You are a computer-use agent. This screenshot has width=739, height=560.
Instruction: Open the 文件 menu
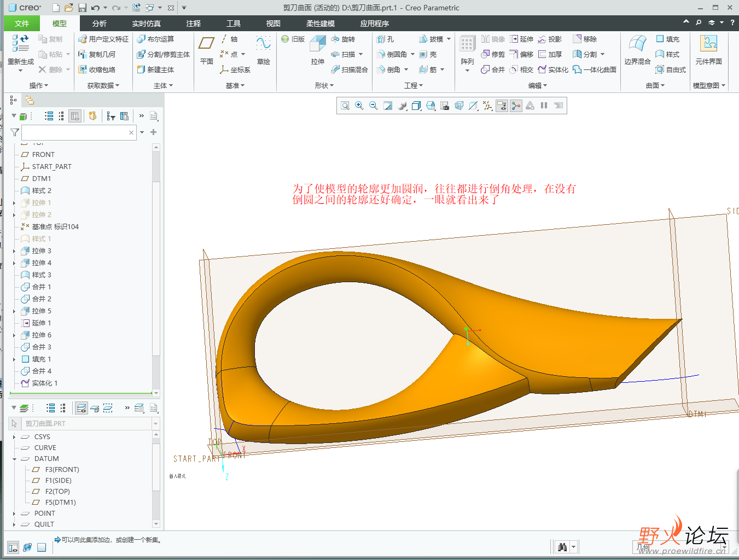22,24
